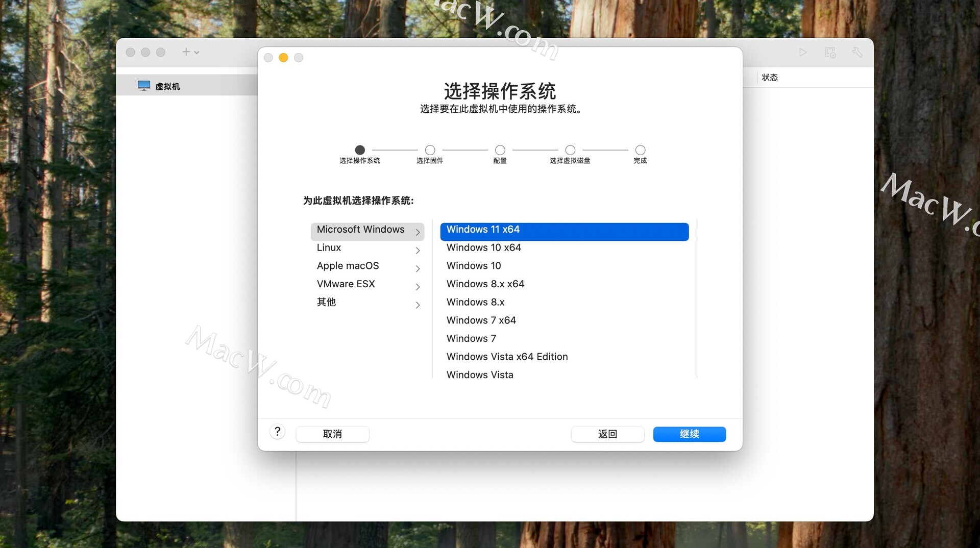The image size is (980, 548).
Task: Expand the Apple macOS category chevron
Action: pos(418,269)
